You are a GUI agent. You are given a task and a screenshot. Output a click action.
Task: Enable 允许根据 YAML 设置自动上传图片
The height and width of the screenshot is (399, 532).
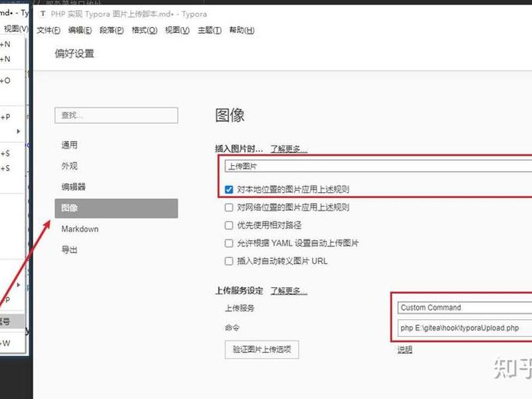coord(229,243)
